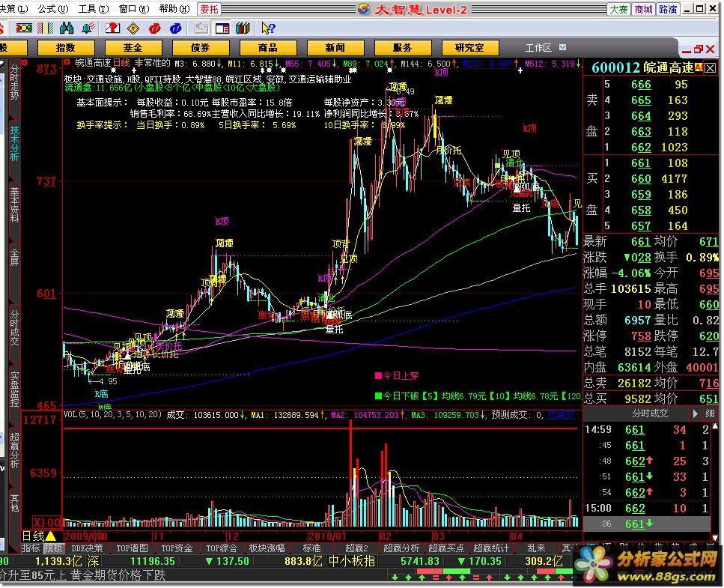Open the 窗口 menu
The width and height of the screenshot is (724, 588).
point(134,9)
